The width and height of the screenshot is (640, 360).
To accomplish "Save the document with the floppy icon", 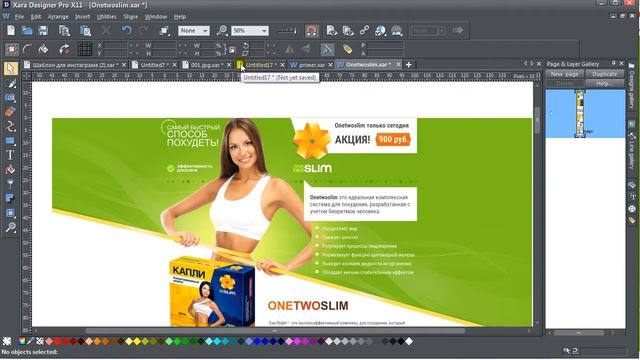I will tap(43, 31).
